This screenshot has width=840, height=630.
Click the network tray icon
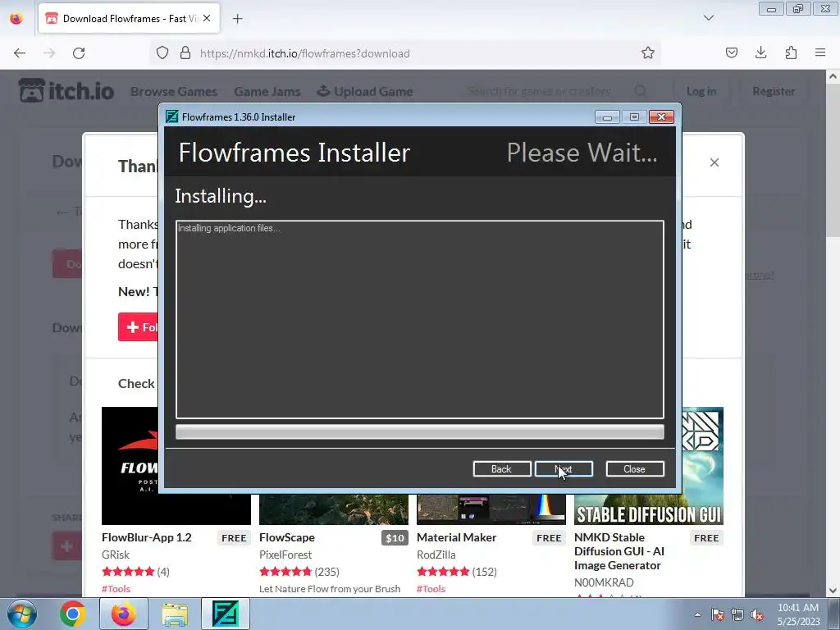point(737,615)
